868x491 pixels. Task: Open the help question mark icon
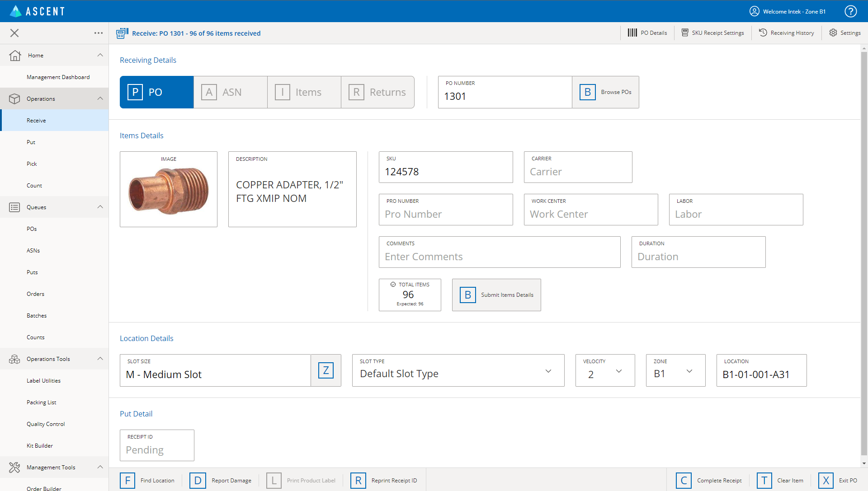pyautogui.click(x=851, y=11)
